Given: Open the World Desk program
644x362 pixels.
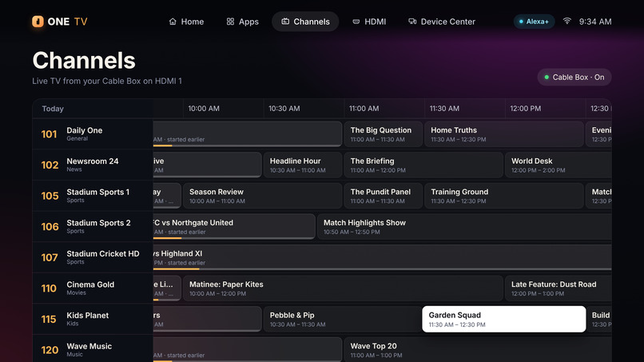Looking at the screenshot, I should (559, 165).
